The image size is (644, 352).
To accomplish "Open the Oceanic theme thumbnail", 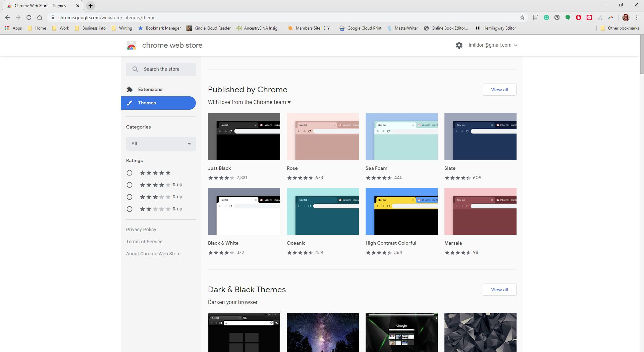I will coord(323,211).
